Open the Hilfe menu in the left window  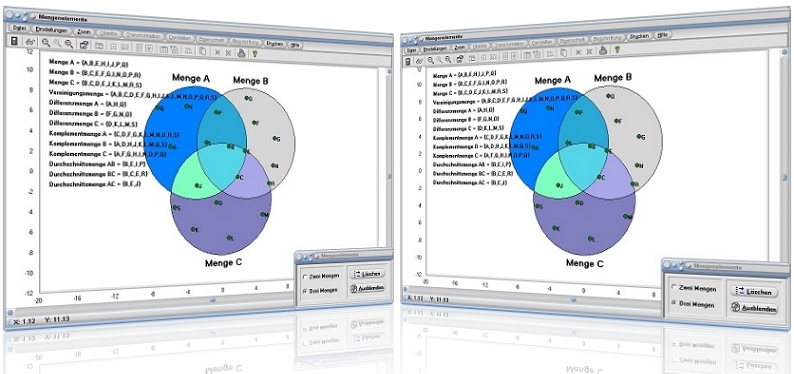point(296,45)
